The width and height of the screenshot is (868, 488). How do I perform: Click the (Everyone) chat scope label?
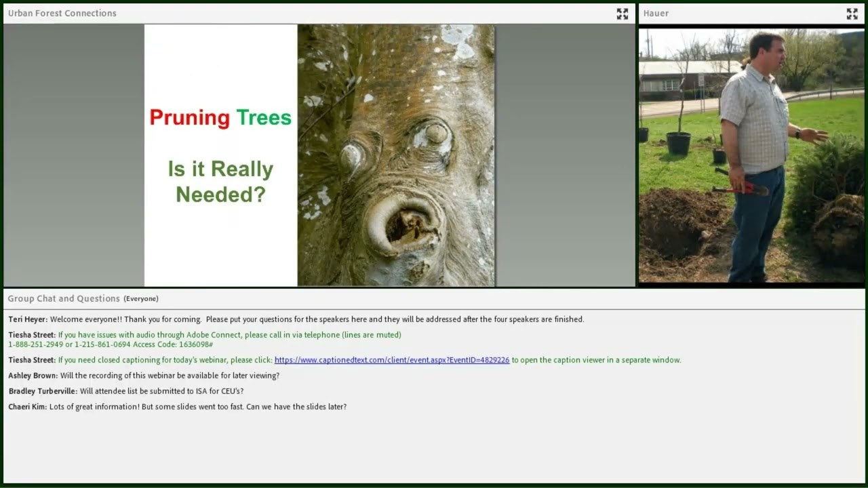click(x=141, y=299)
